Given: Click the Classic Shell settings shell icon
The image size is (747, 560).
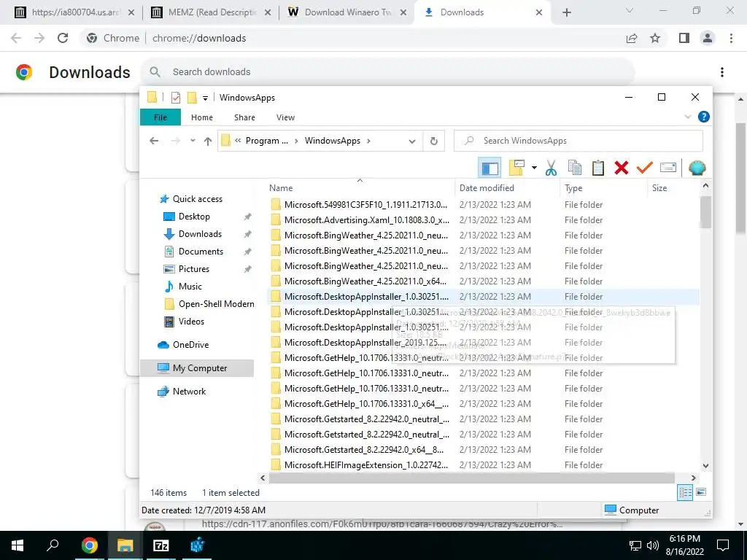Looking at the screenshot, I should [x=697, y=168].
